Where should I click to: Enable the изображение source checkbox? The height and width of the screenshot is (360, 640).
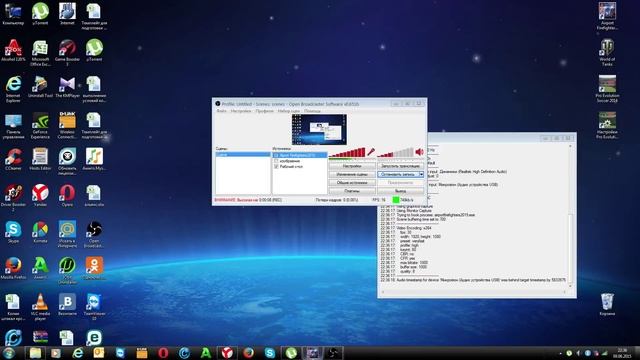click(276, 161)
